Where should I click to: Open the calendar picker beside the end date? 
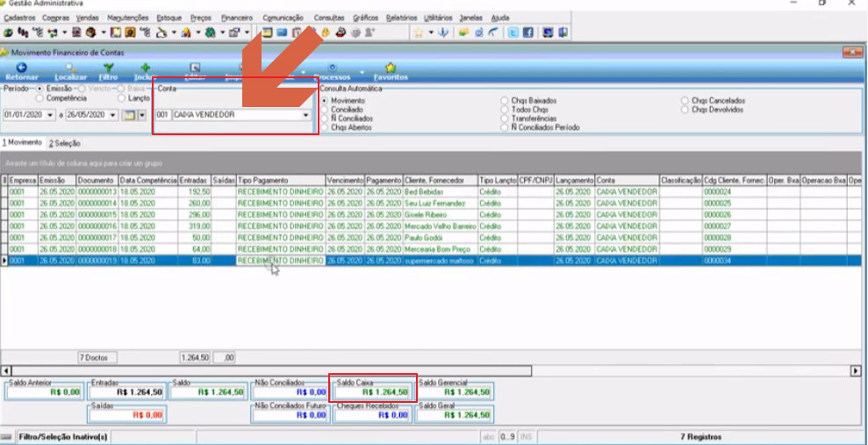coord(128,115)
